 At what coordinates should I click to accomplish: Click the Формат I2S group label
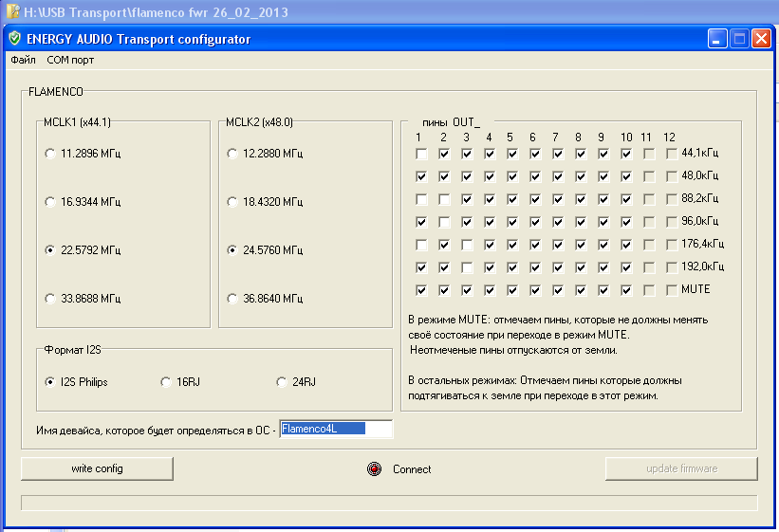pos(72,350)
